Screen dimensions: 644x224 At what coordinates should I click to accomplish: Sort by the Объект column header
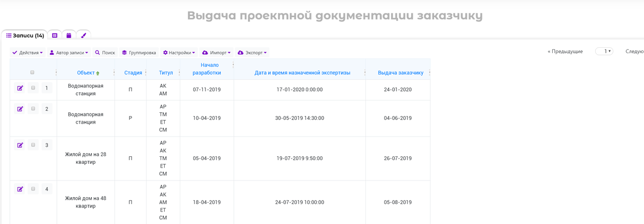click(x=86, y=73)
